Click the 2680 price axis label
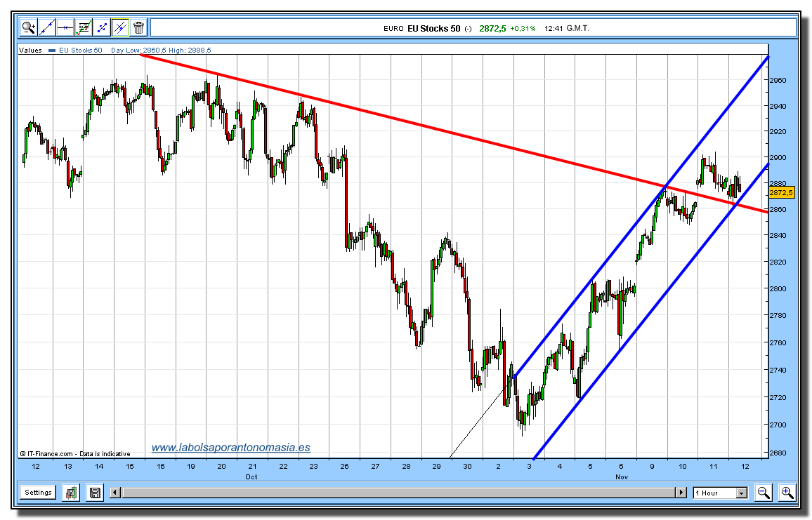This screenshot has height=520, width=812. pos(778,453)
